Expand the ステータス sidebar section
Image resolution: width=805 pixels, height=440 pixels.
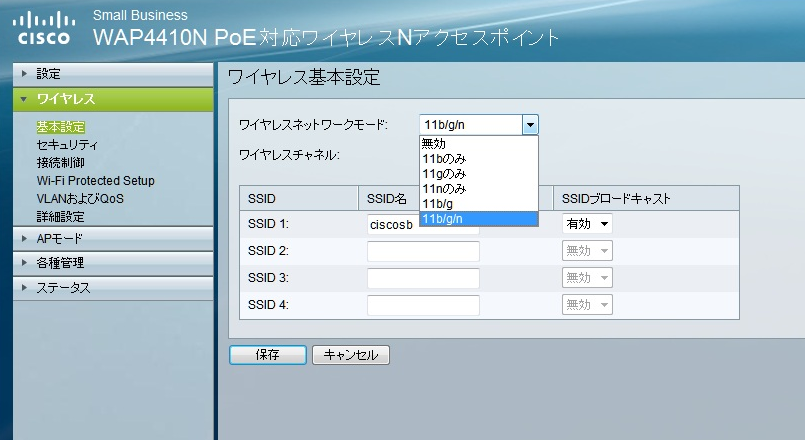point(113,288)
